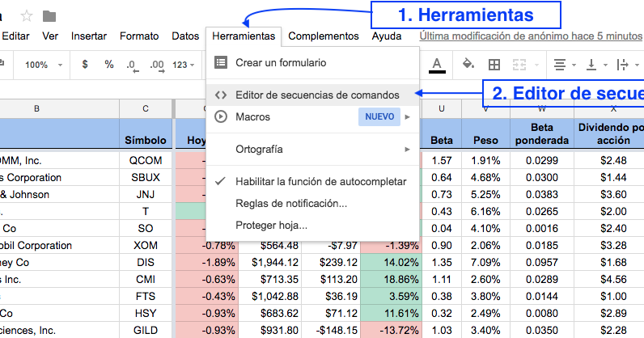Expand the Ortografía submenu arrow

coord(408,149)
